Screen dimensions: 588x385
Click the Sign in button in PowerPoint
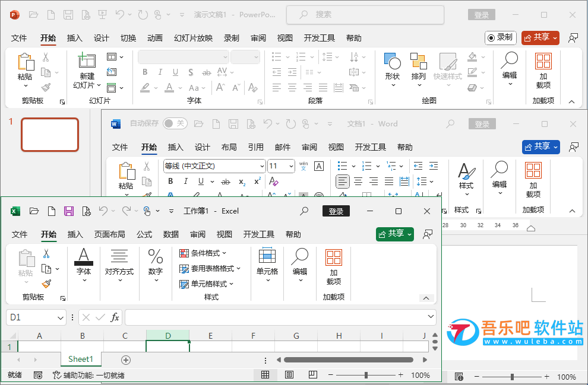[482, 15]
